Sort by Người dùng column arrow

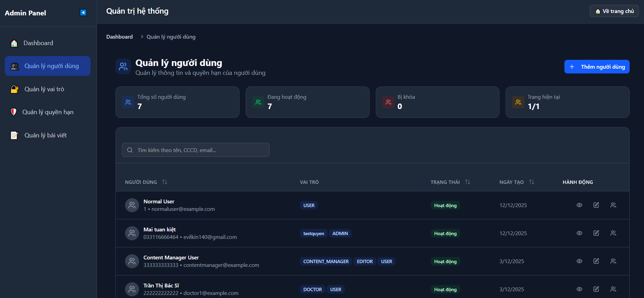(165, 182)
